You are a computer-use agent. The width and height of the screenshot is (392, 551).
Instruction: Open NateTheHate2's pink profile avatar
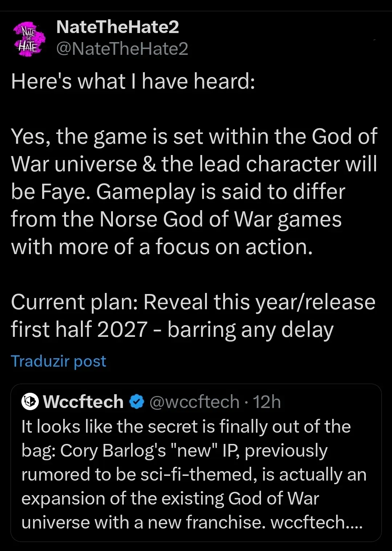click(30, 38)
